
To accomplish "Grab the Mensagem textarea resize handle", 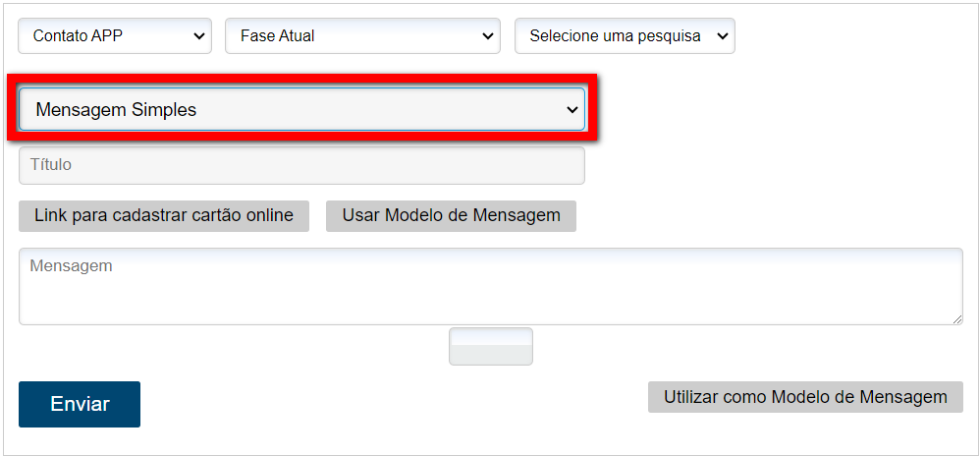I will (x=957, y=318).
